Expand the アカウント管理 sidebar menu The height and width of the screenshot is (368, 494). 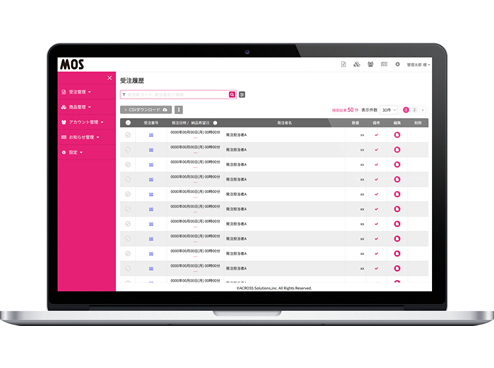(82, 122)
